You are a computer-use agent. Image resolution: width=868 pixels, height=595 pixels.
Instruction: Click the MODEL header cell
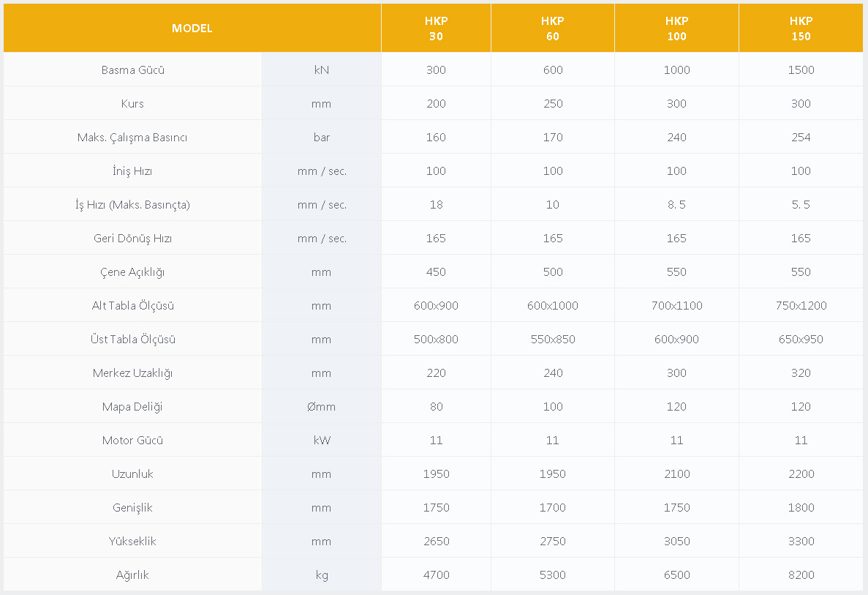click(x=192, y=29)
